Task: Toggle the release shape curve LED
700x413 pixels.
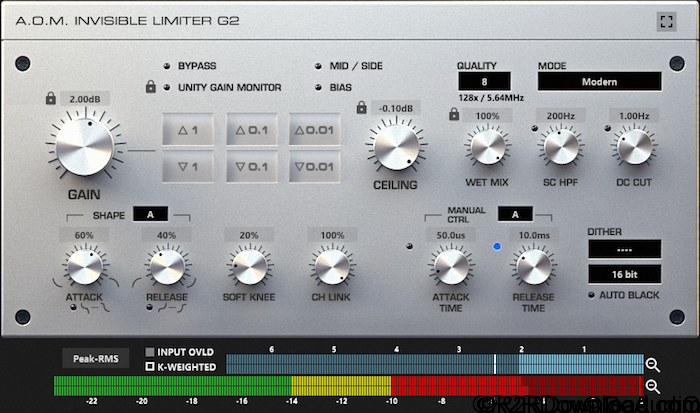Action: [150, 307]
